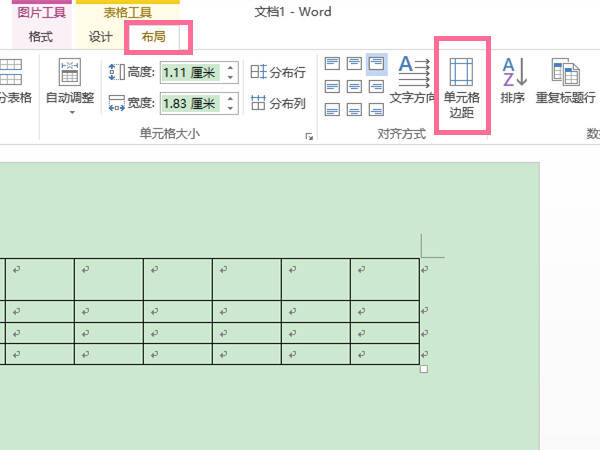Click the column width icon beside 宽度

[116, 103]
